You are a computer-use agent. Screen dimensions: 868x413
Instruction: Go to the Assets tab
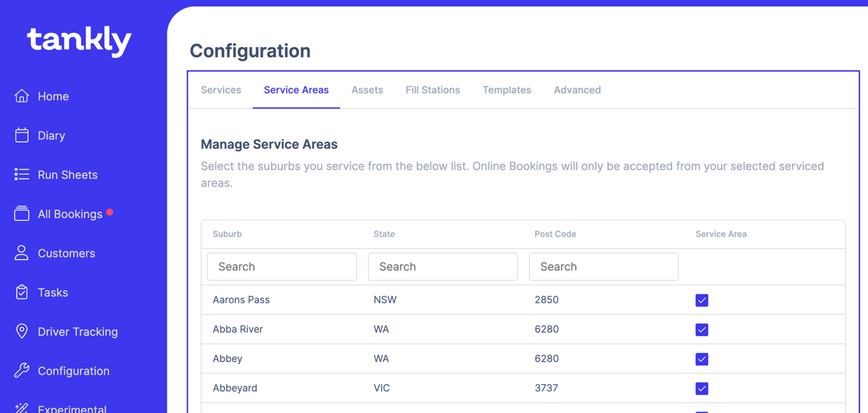[x=367, y=90]
